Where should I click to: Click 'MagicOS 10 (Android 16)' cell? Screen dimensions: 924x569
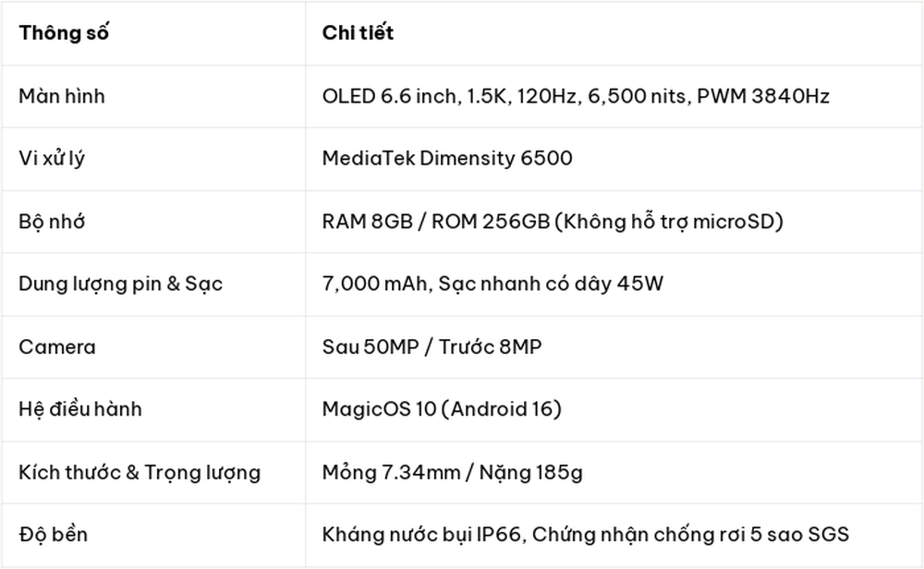click(442, 409)
